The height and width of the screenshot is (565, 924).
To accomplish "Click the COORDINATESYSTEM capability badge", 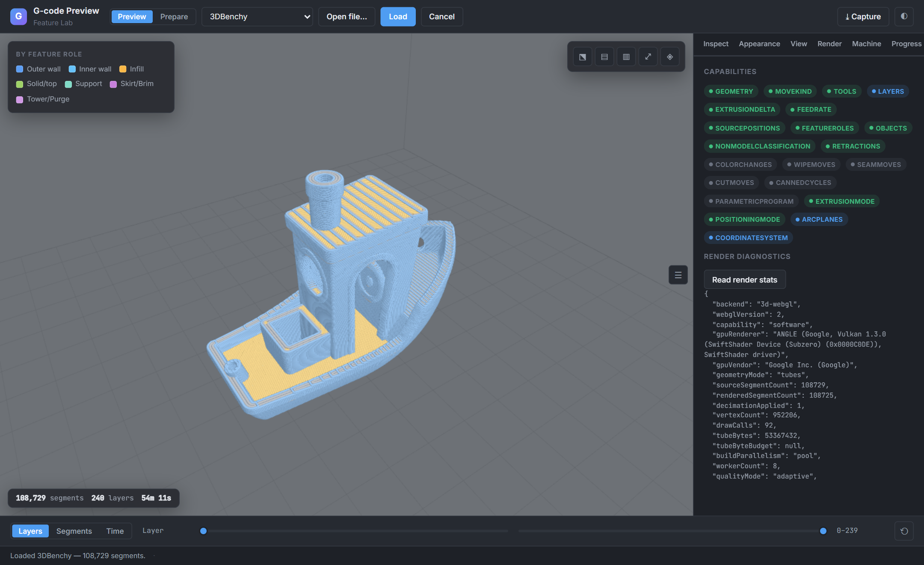I will pyautogui.click(x=748, y=238).
